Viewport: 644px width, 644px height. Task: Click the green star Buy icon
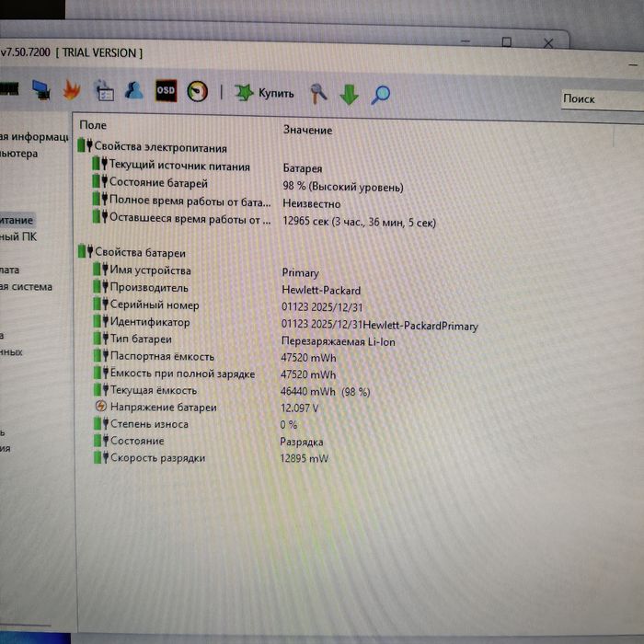click(244, 93)
